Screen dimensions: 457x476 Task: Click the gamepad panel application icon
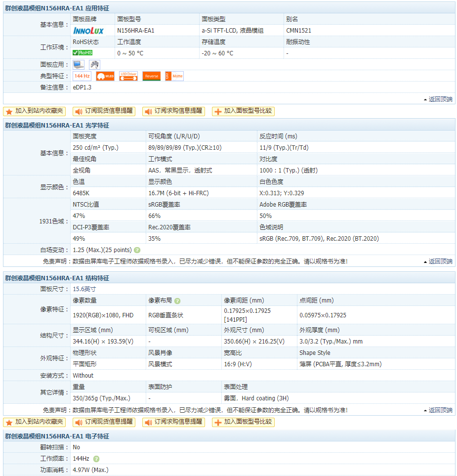click(94, 64)
